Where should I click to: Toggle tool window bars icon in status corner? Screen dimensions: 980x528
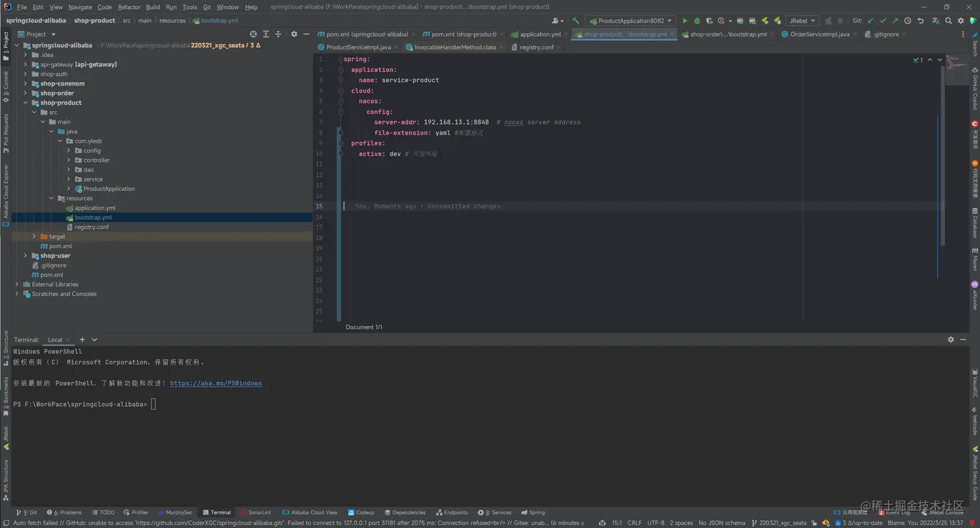pos(5,523)
